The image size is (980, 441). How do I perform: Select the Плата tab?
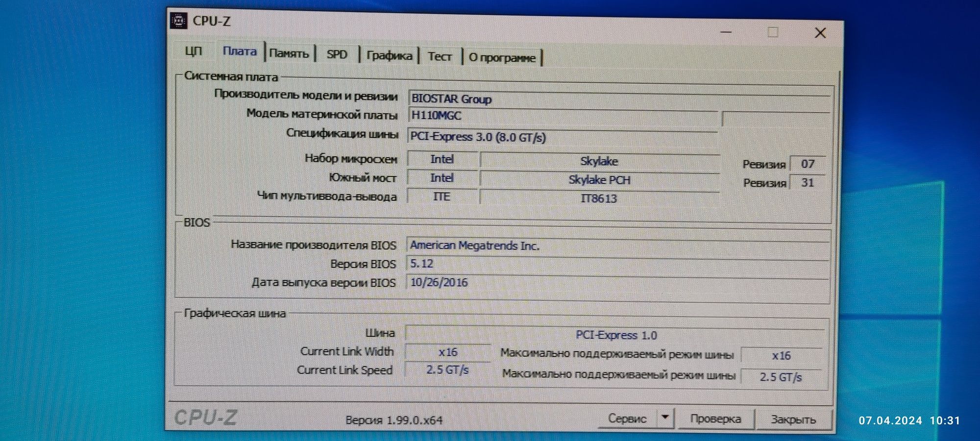(240, 51)
